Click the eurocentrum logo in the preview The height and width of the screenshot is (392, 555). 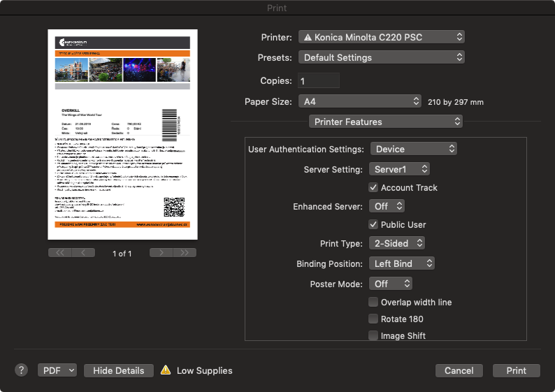(73, 42)
